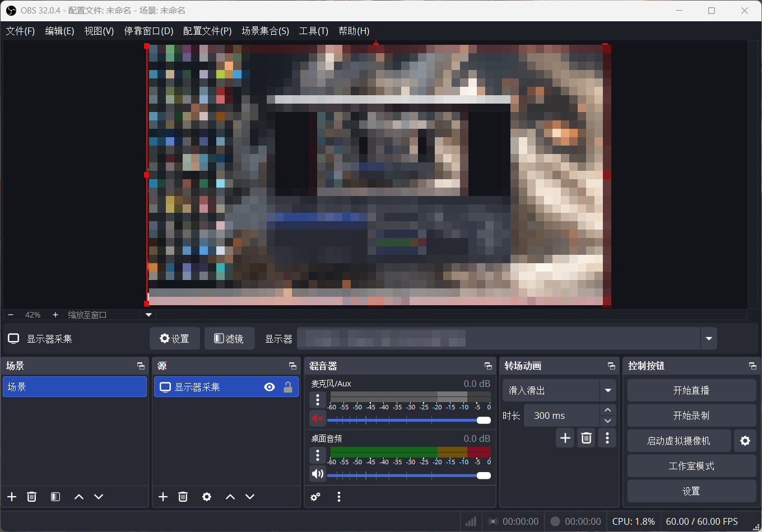Open the 显示器 selection dropdown
Screen dimensions: 762x532
click(x=709, y=338)
